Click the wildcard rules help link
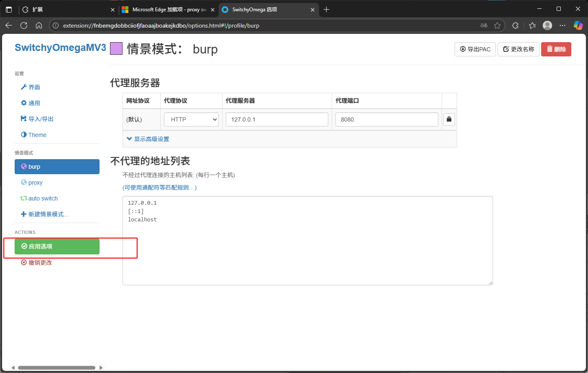Screen dimensions: 588x373 pyautogui.click(x=159, y=188)
